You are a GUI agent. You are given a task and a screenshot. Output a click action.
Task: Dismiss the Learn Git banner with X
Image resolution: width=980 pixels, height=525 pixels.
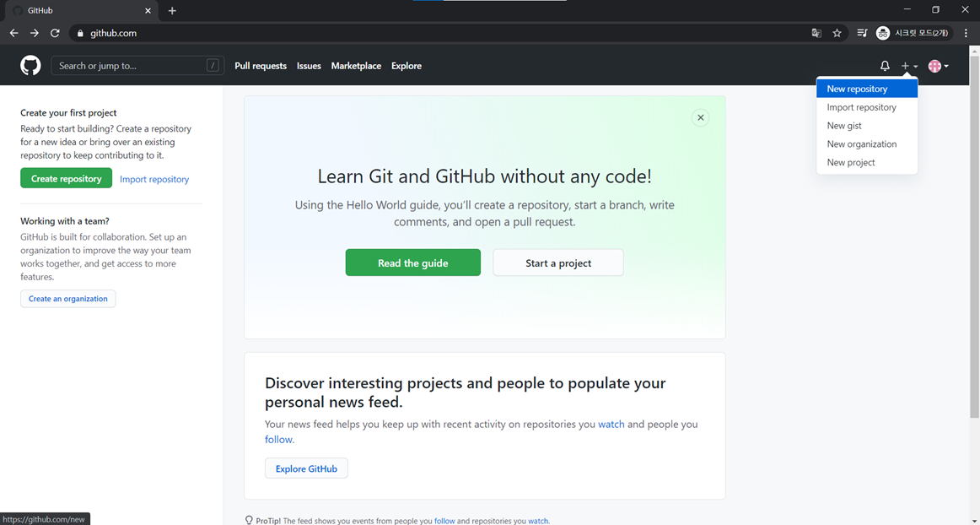click(700, 117)
